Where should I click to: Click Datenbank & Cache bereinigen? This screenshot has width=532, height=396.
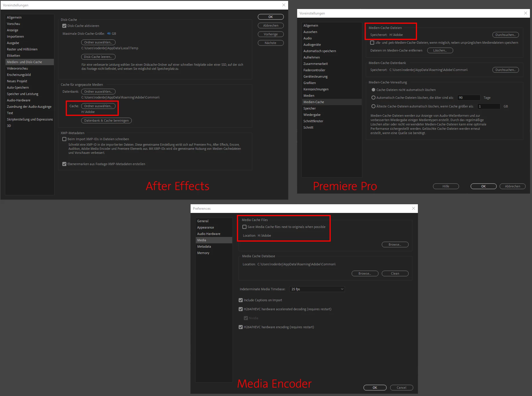pos(106,121)
